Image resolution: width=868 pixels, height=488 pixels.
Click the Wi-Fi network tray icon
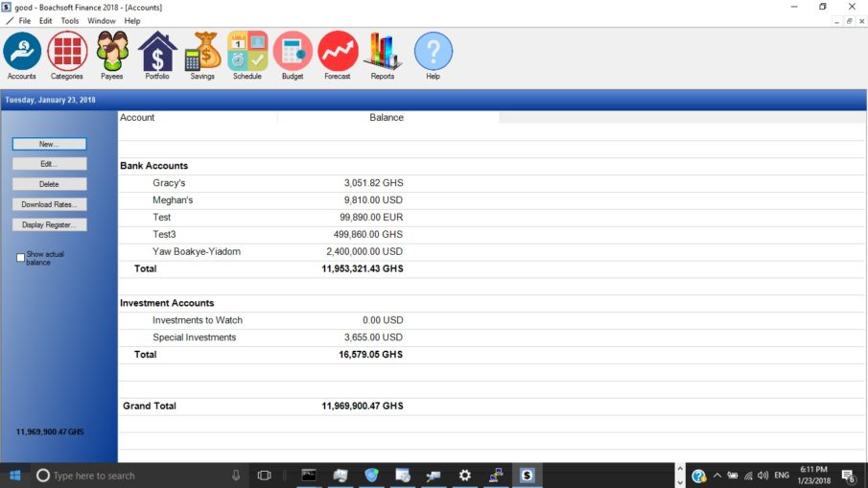click(748, 476)
